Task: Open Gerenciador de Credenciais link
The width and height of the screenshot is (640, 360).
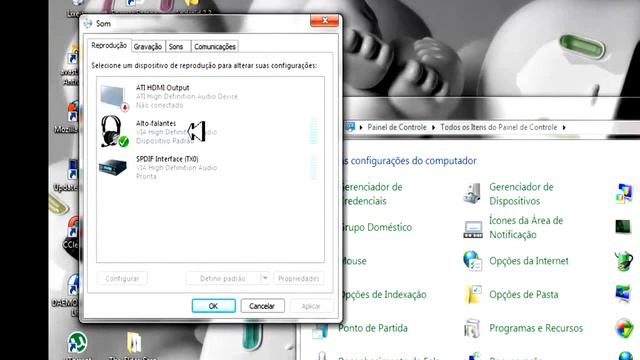Action: [371, 194]
